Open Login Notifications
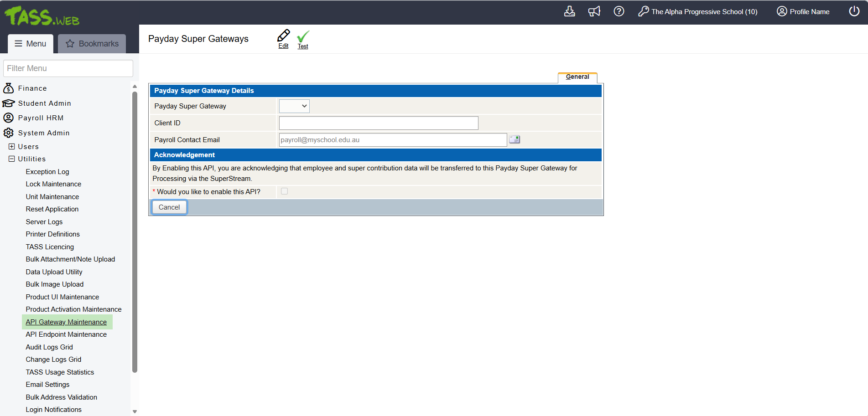 coord(54,410)
